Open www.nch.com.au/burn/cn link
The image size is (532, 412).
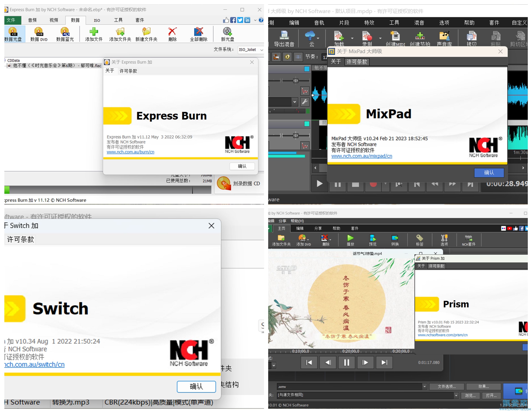130,152
